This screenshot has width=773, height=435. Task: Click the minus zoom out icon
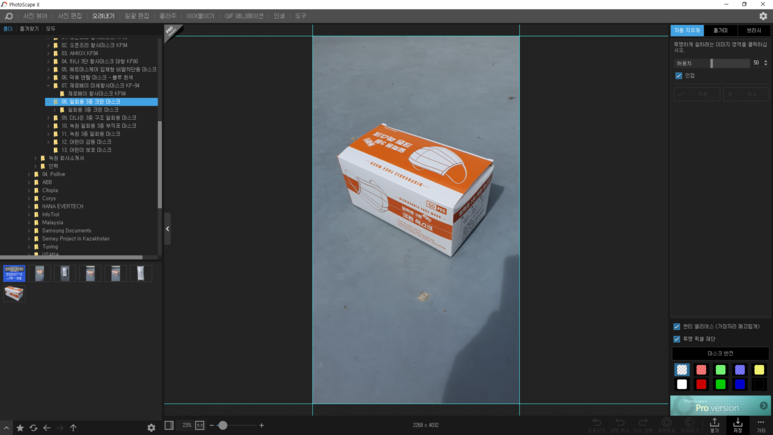[x=212, y=425]
